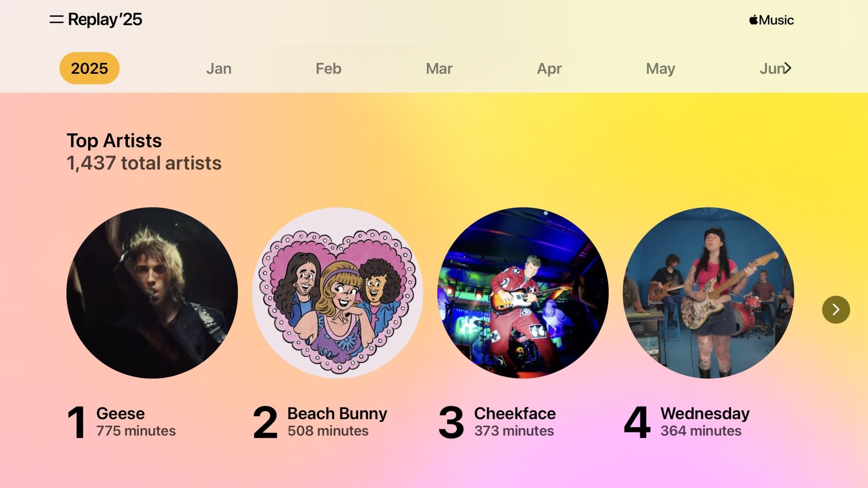
Task: Go to the Wednesday artist name link
Action: (705, 413)
